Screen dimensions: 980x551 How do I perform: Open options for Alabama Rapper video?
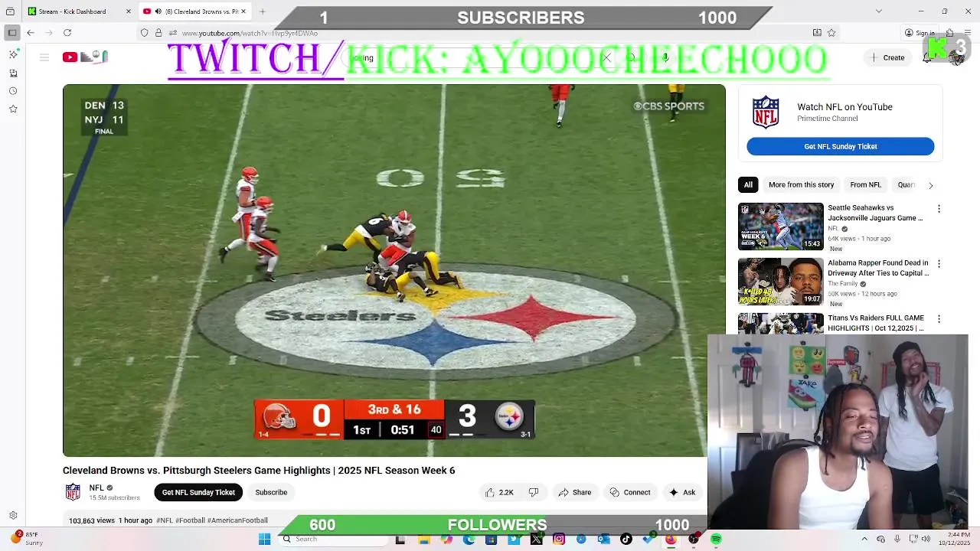(939, 264)
